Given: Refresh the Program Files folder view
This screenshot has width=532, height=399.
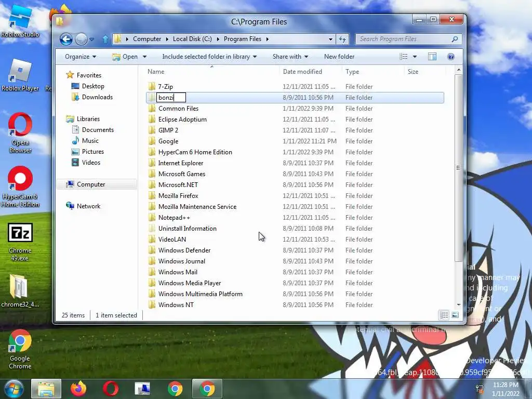Looking at the screenshot, I should 342,39.
